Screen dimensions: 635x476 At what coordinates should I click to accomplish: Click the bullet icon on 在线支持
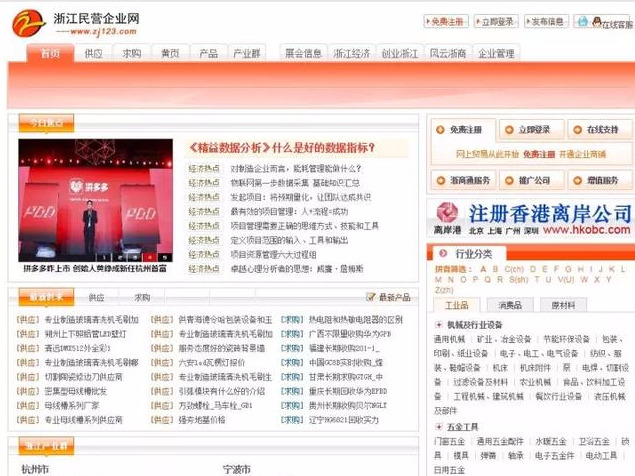click(x=577, y=130)
